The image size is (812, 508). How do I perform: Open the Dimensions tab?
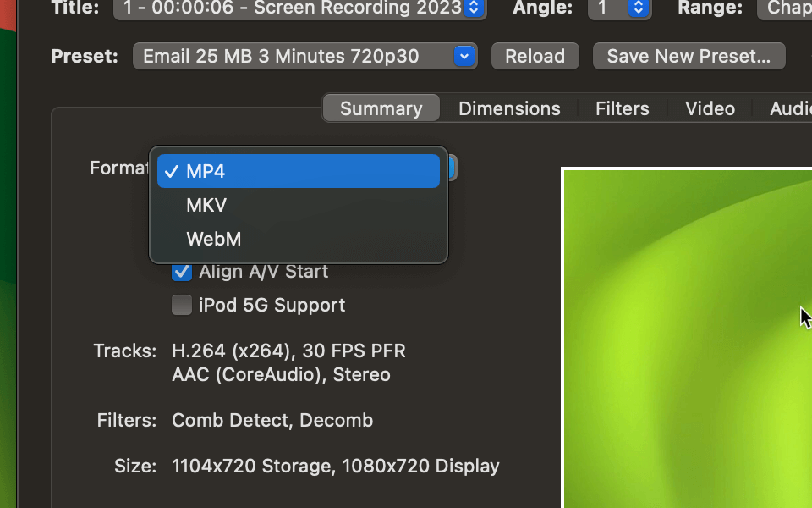[509, 108]
